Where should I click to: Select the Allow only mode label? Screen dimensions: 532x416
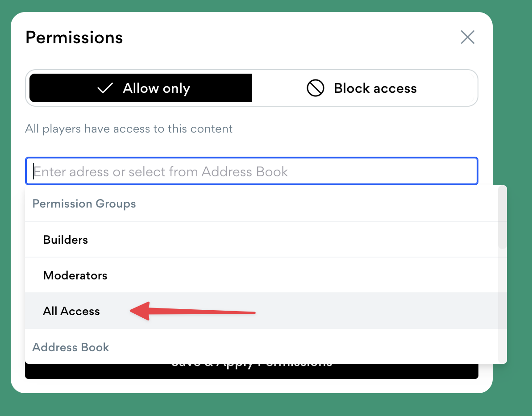click(156, 88)
